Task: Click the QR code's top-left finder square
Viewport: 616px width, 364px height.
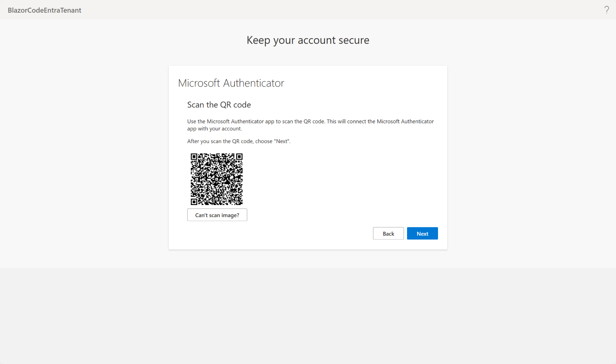Action: click(x=194, y=157)
